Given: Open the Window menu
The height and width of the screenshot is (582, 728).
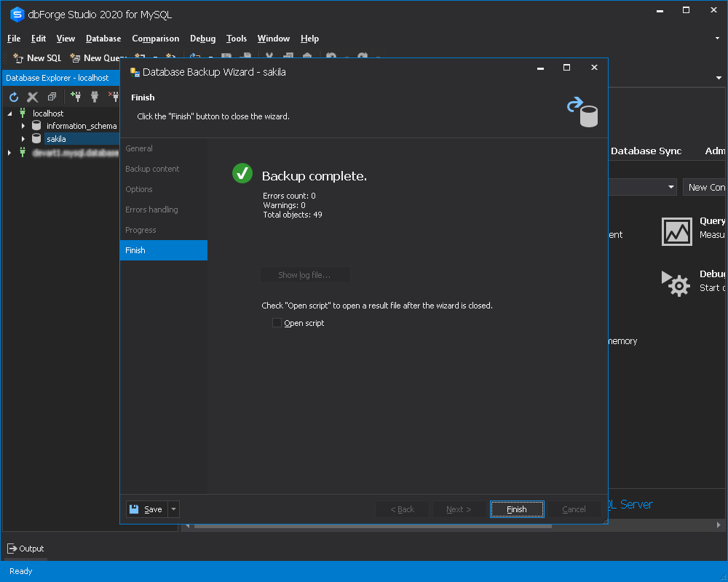Looking at the screenshot, I should coord(274,39).
